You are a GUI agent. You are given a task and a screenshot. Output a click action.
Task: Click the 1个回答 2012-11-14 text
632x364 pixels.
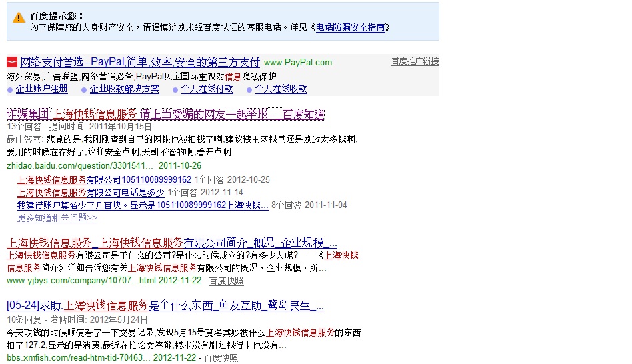tap(205, 192)
